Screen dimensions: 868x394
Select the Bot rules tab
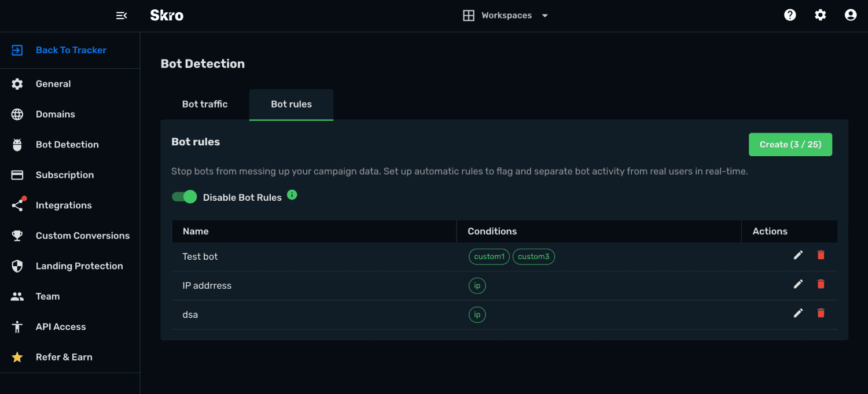(291, 104)
